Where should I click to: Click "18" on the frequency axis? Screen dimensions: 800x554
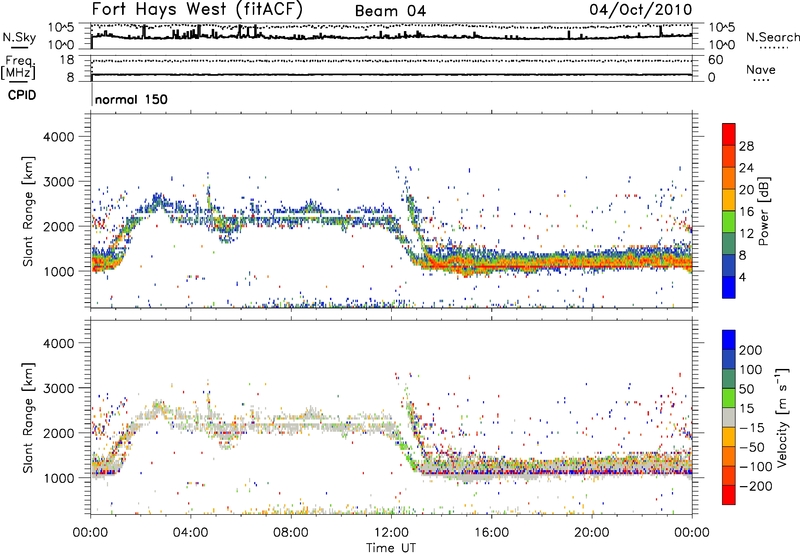point(67,60)
